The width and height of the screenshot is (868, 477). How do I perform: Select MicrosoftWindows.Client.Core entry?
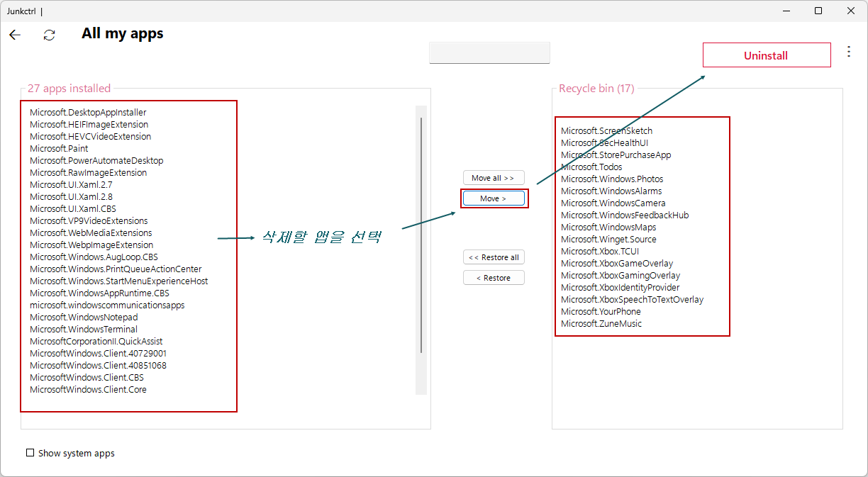pos(88,390)
